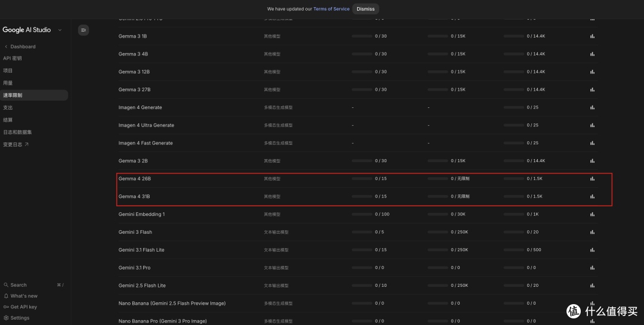The height and width of the screenshot is (325, 644).
Task: Click the Get API key label
Action: click(24, 307)
